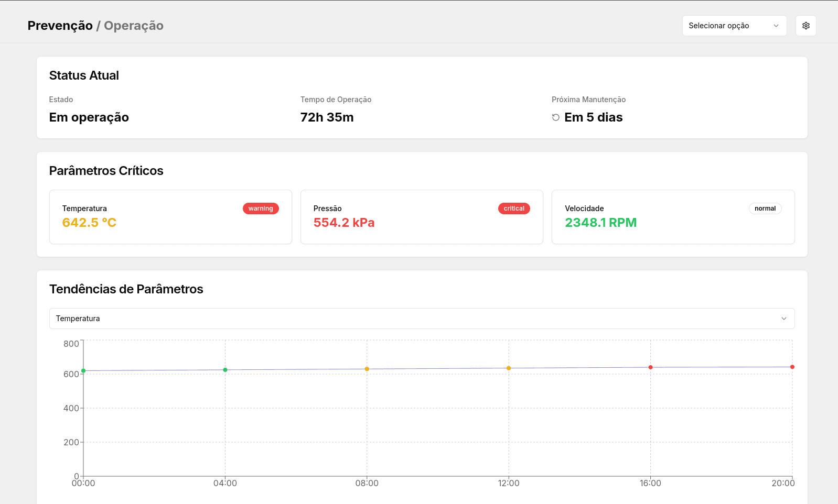Select the Velocidade parameter card

(x=673, y=217)
